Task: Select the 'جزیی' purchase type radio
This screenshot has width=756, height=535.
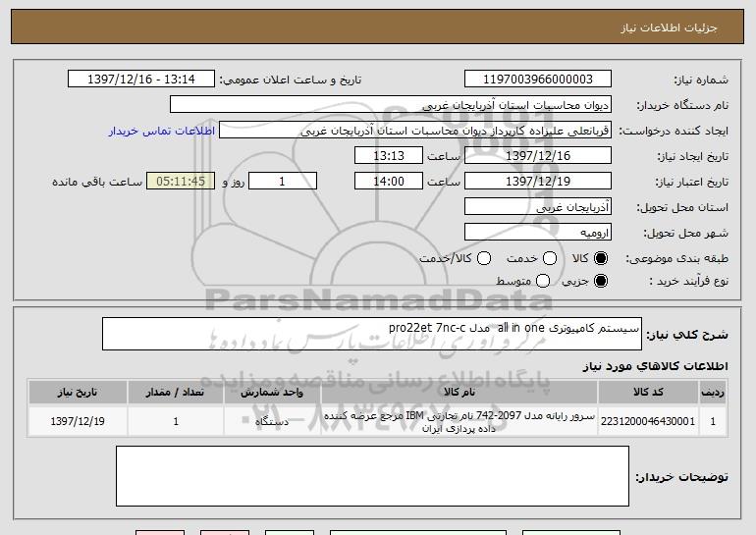Action: tap(601, 281)
